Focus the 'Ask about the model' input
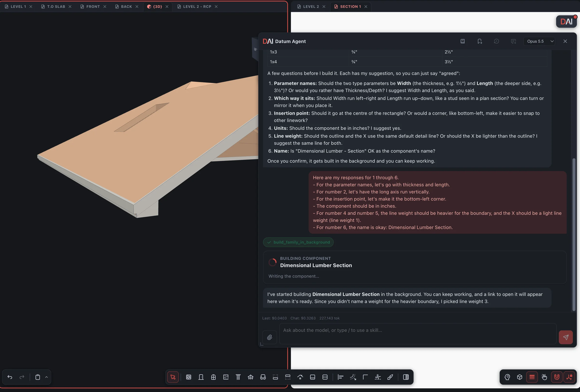The height and width of the screenshot is (392, 580). click(418, 334)
